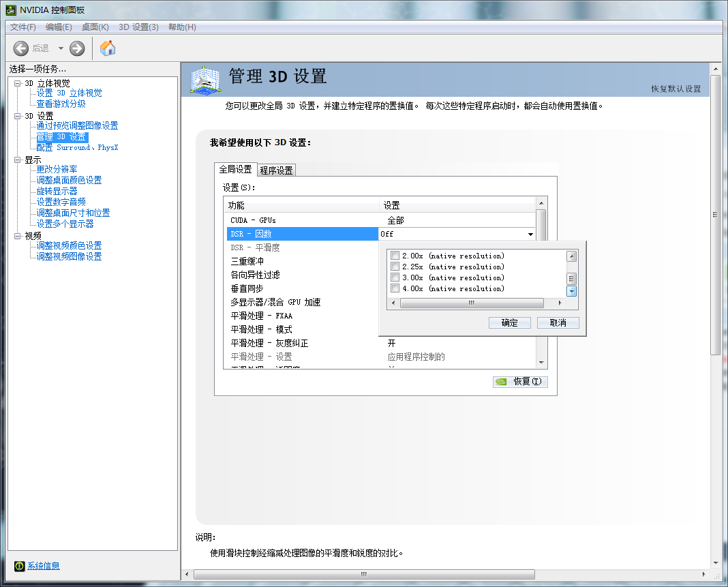
Task: Click the system information icon
Action: [20, 566]
